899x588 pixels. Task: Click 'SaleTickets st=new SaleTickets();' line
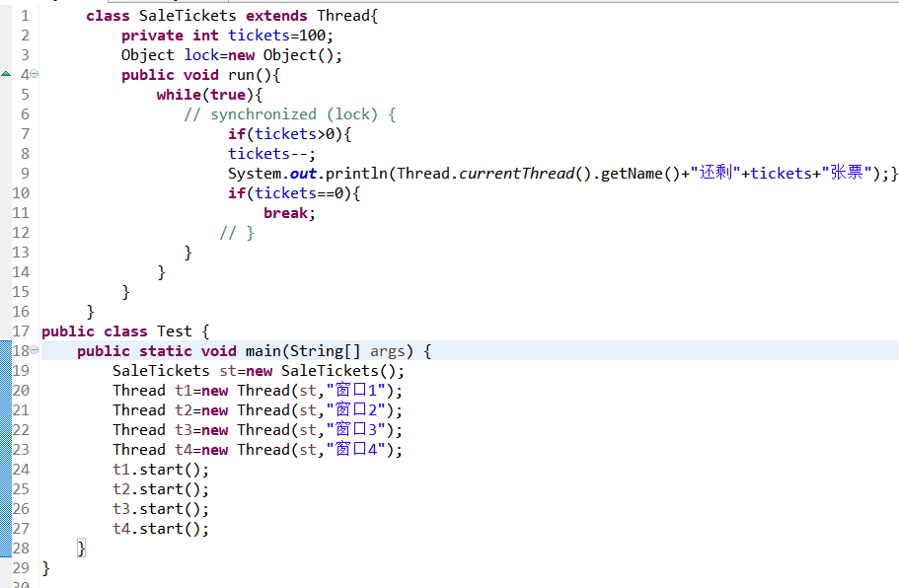[259, 371]
